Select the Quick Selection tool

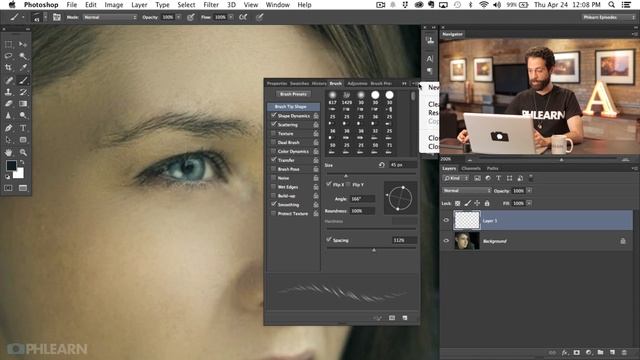[x=23, y=56]
